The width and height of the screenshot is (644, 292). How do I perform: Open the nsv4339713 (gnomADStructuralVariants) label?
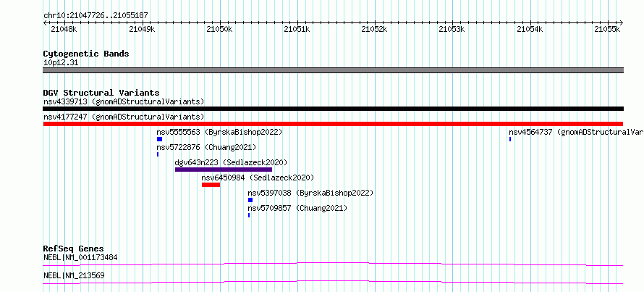click(x=124, y=101)
